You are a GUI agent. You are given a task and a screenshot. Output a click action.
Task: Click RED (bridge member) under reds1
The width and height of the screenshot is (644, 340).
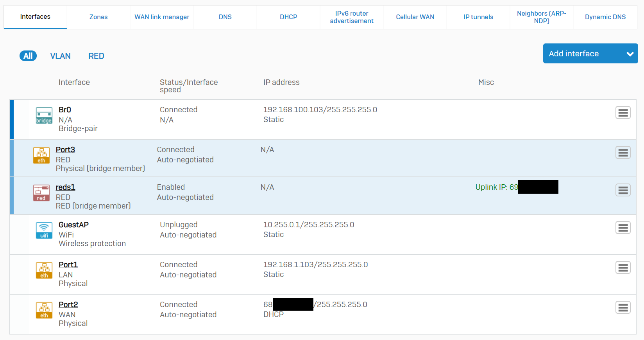coord(93,206)
